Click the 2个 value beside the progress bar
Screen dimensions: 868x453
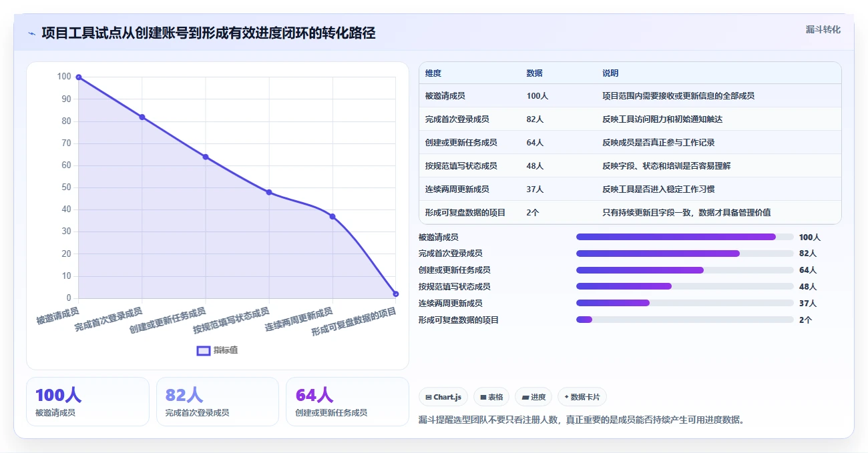(x=805, y=320)
